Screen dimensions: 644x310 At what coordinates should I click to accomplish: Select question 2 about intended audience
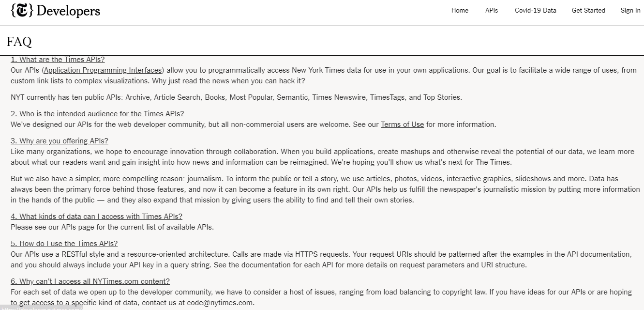97,114
